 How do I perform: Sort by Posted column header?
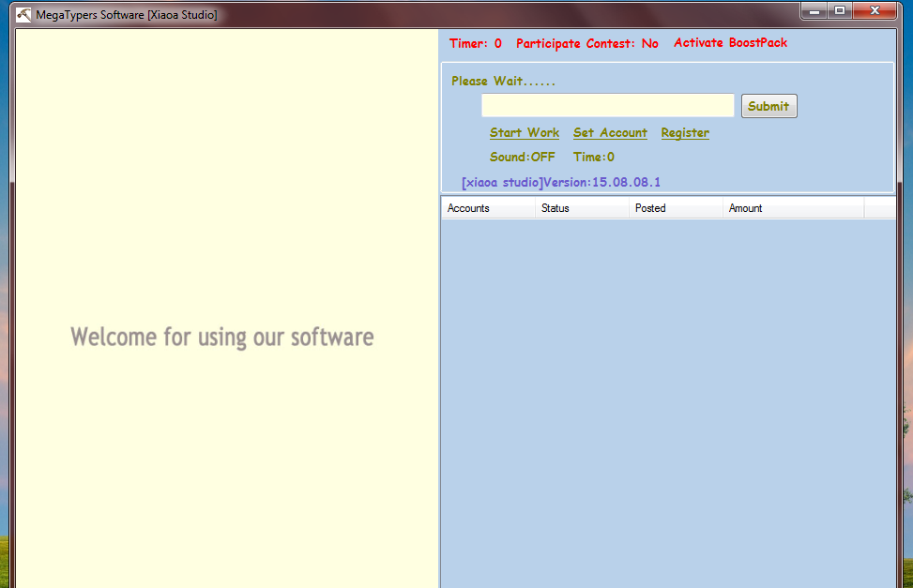click(676, 208)
